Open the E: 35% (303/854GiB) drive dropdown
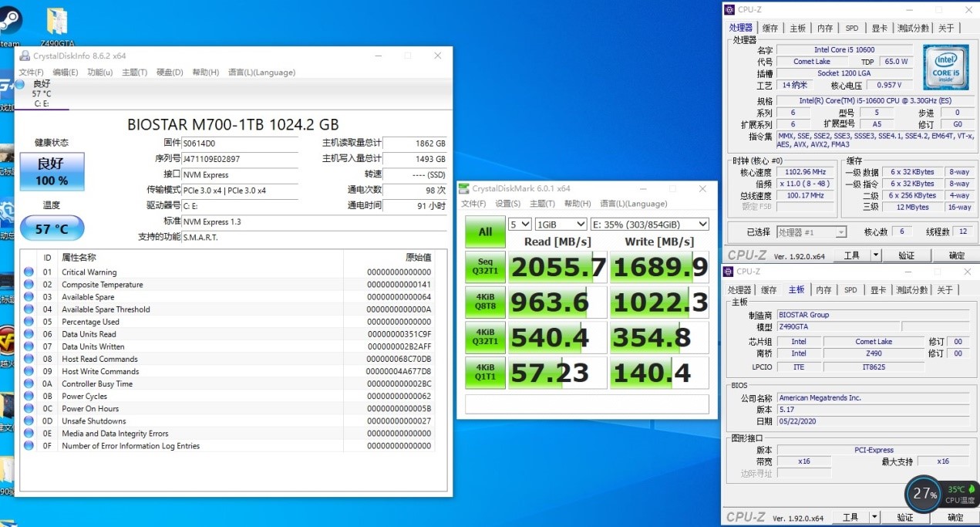Viewport: 980px width, 527px height. click(649, 224)
